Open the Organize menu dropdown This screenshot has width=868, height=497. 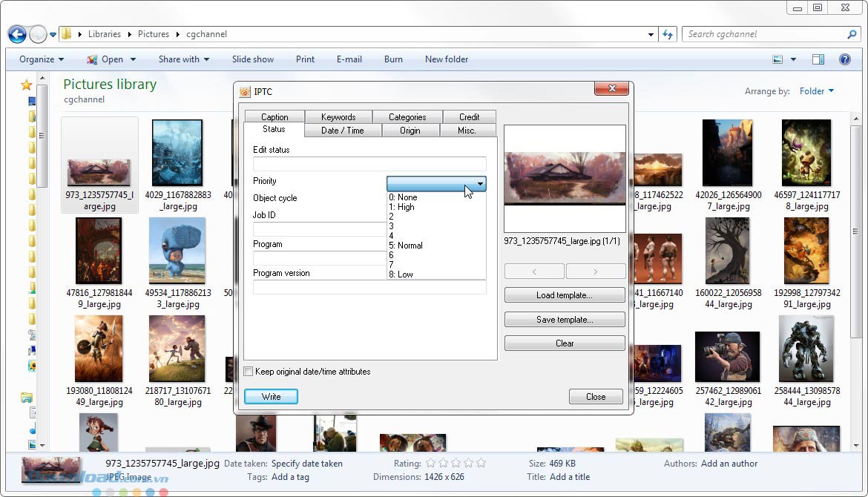pyautogui.click(x=42, y=59)
